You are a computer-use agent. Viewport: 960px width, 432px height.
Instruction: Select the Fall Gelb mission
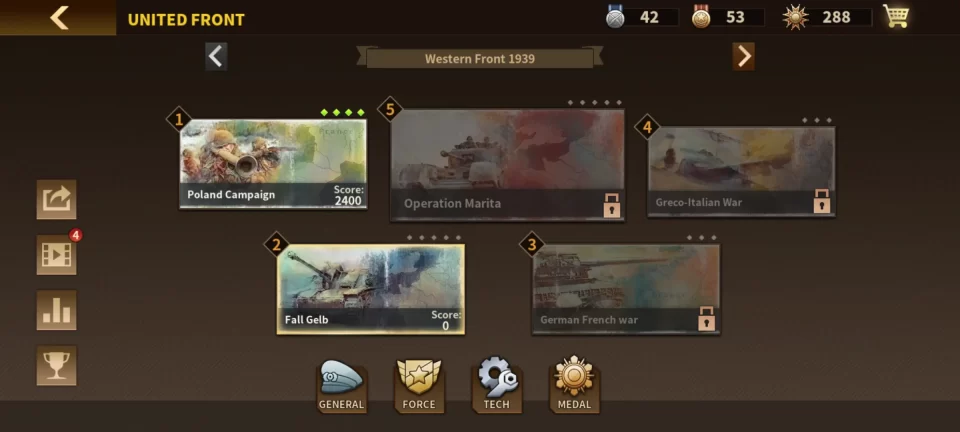click(370, 289)
